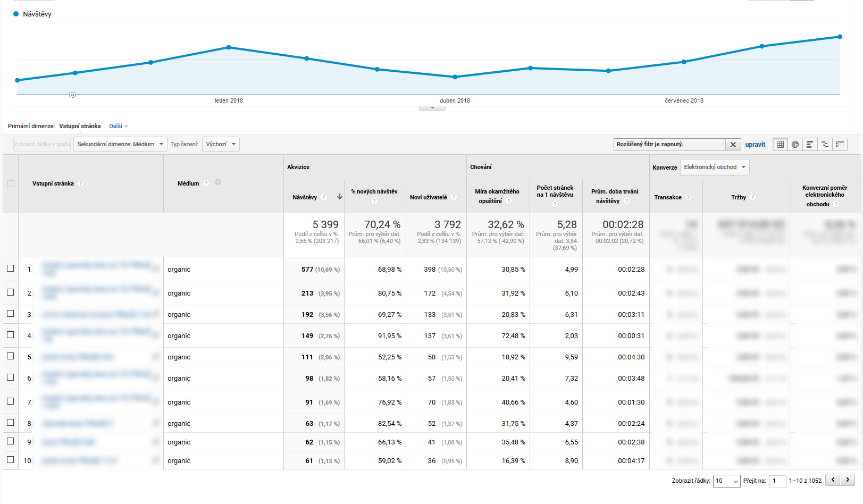Click the Zobrazit řádky v grafu button
Viewport: 863px width, 504px height.
(x=42, y=144)
